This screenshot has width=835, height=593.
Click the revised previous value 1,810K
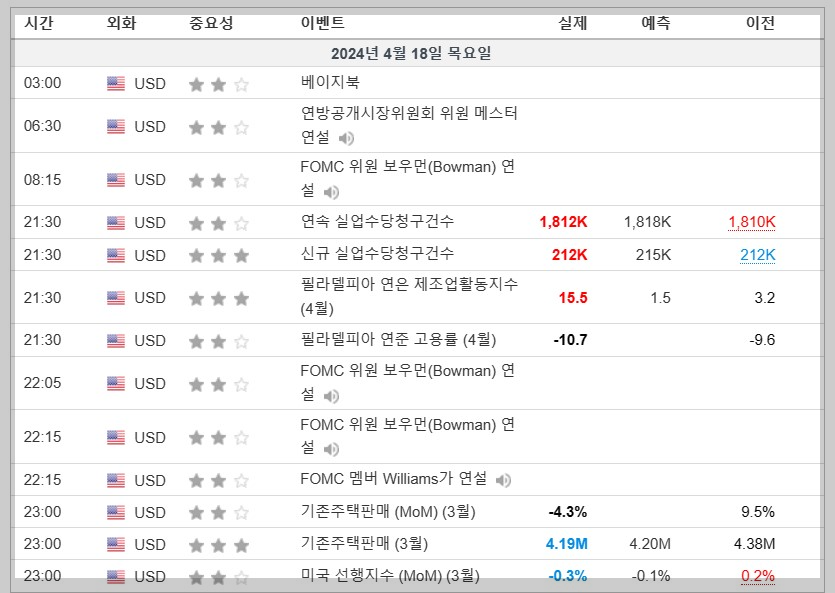(751, 222)
